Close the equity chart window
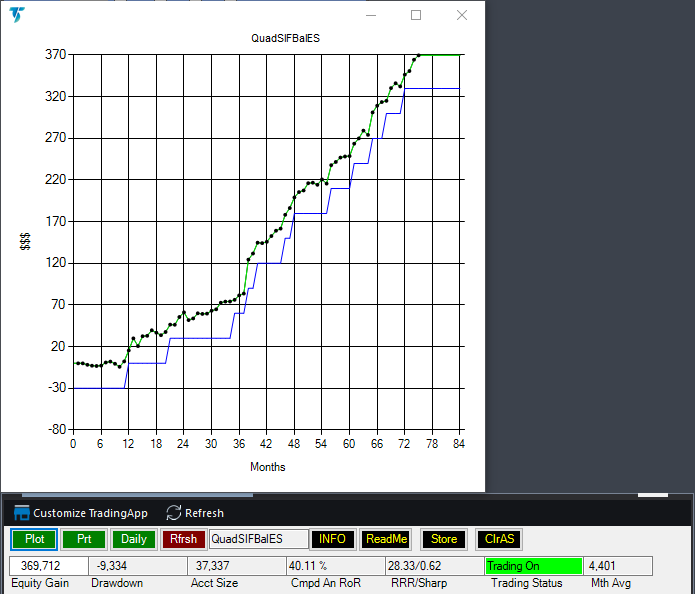Screen dimensions: 695x594 coord(461,15)
